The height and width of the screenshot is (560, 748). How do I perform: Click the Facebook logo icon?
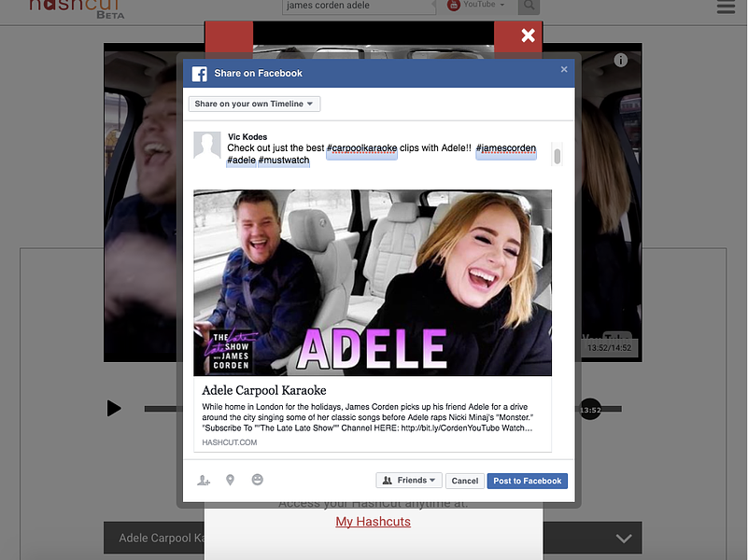200,74
